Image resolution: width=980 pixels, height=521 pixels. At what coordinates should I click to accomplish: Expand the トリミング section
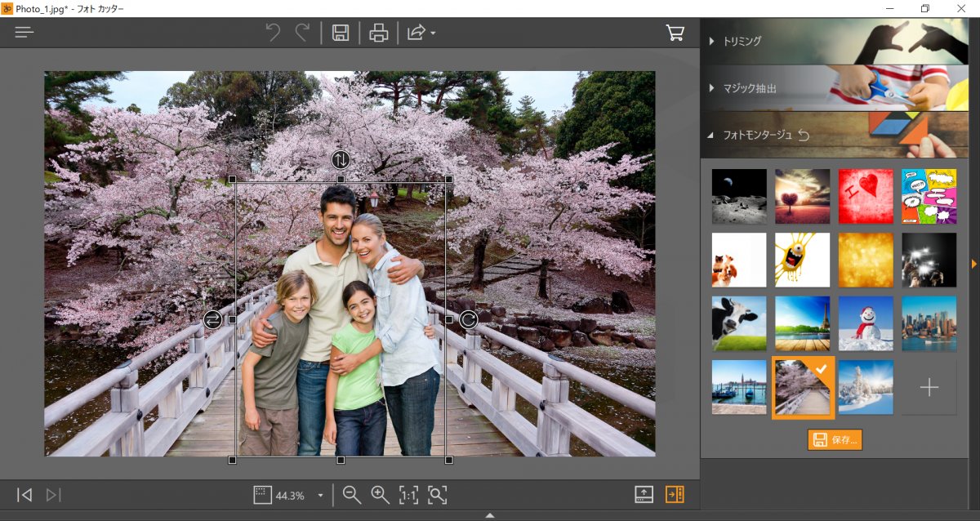click(x=742, y=41)
